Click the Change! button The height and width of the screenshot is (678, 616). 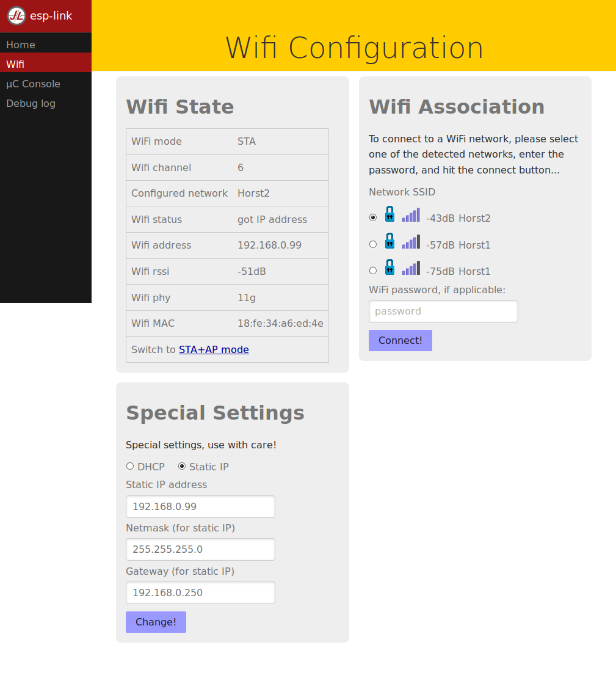156,622
